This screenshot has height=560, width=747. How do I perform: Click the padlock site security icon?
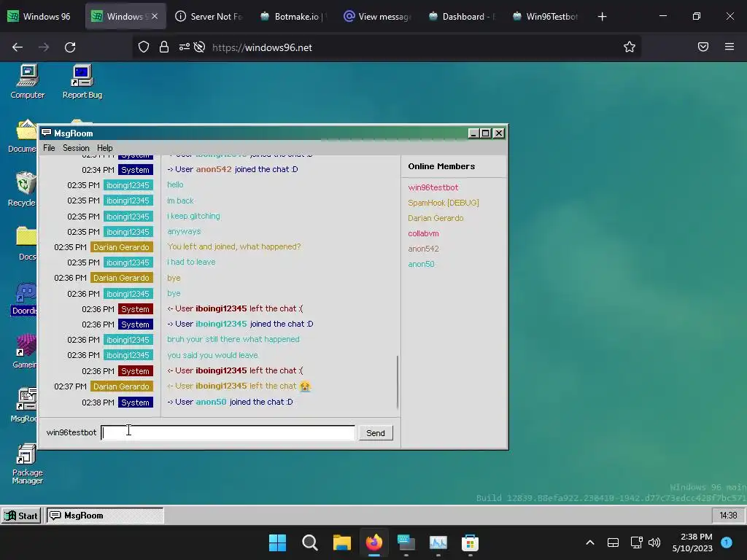164,47
